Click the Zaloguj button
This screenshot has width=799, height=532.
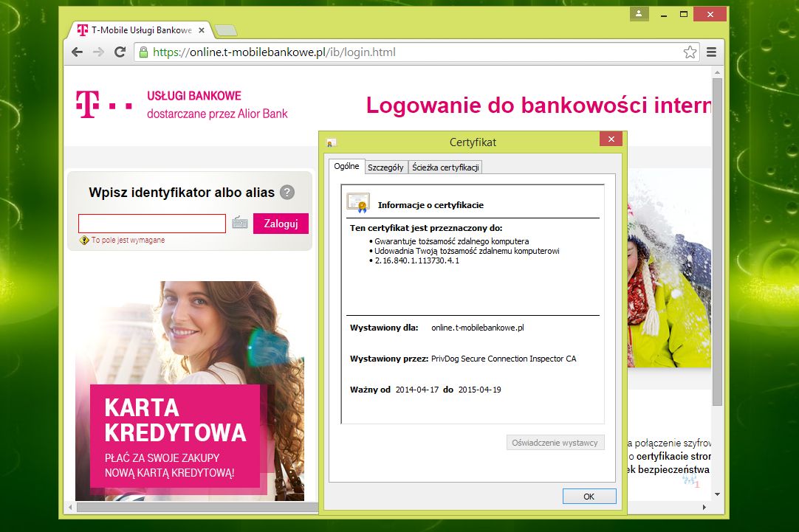[x=281, y=224]
